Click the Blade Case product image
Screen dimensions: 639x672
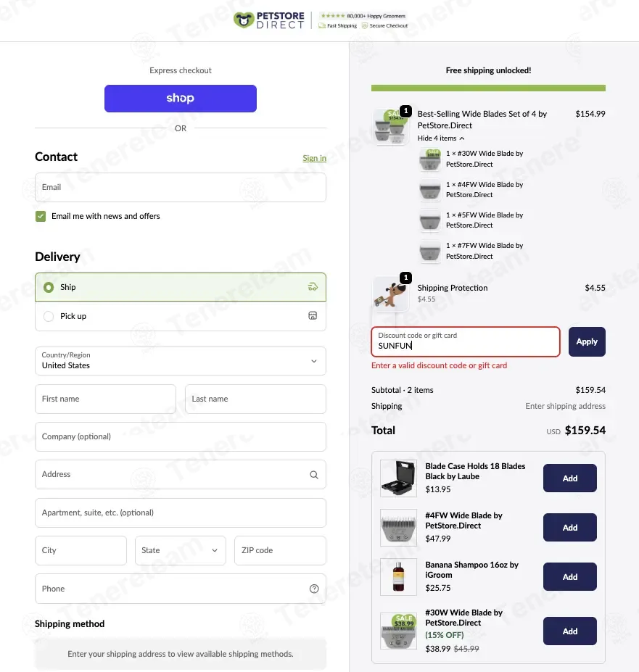[398, 478]
